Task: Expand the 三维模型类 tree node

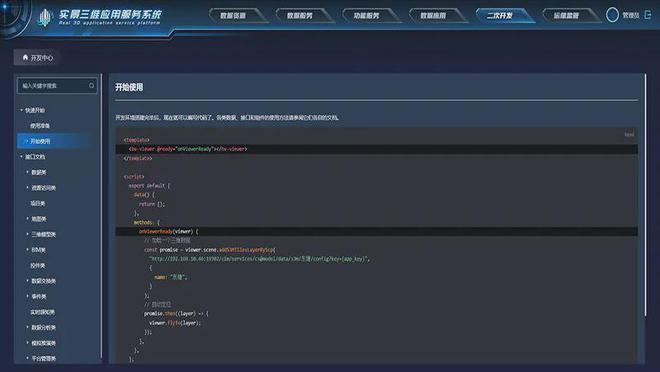Action: click(27, 234)
